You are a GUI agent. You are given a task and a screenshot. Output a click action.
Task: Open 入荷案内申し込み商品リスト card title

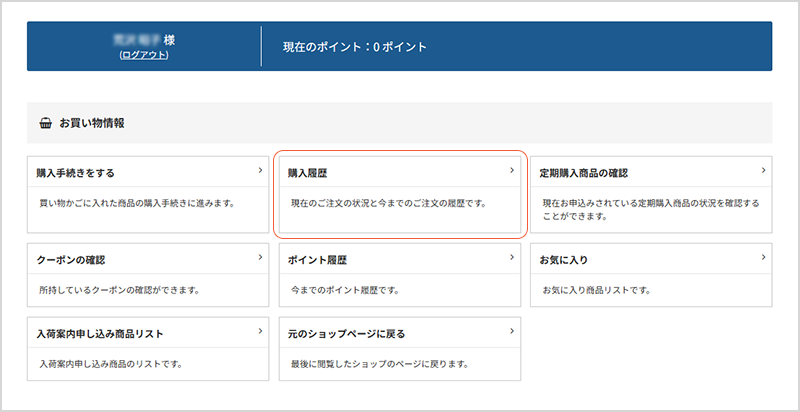(100, 334)
